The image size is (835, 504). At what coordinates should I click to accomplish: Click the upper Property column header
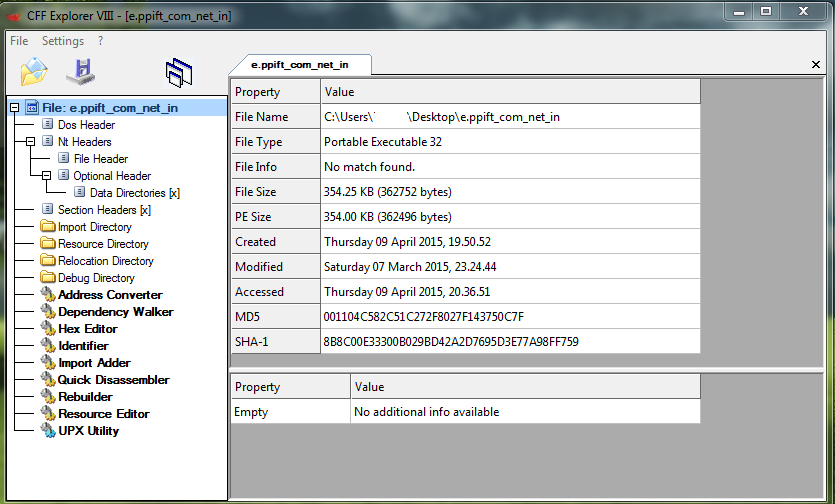coord(275,92)
